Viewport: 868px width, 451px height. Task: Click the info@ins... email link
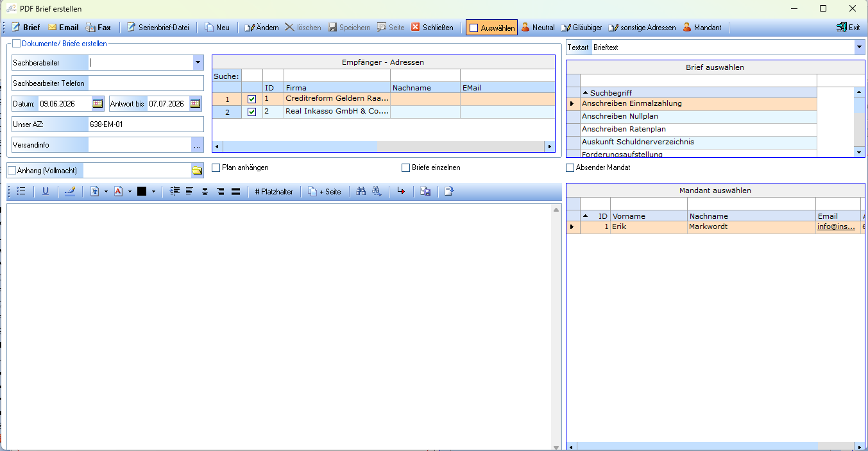[836, 226]
